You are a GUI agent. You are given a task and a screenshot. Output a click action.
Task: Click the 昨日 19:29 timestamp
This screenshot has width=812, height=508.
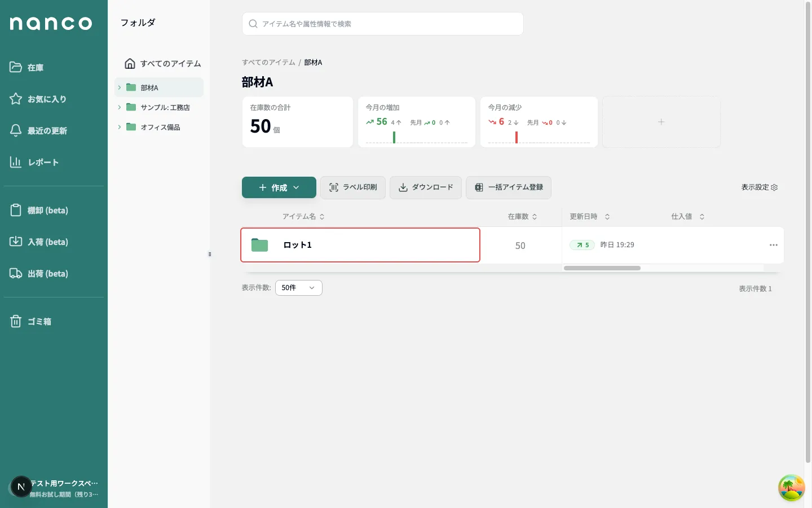[617, 245]
